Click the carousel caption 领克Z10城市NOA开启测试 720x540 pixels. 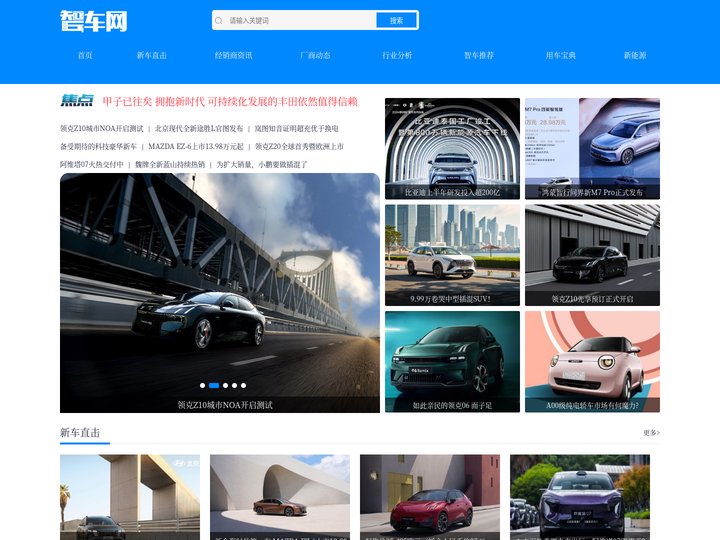click(225, 405)
